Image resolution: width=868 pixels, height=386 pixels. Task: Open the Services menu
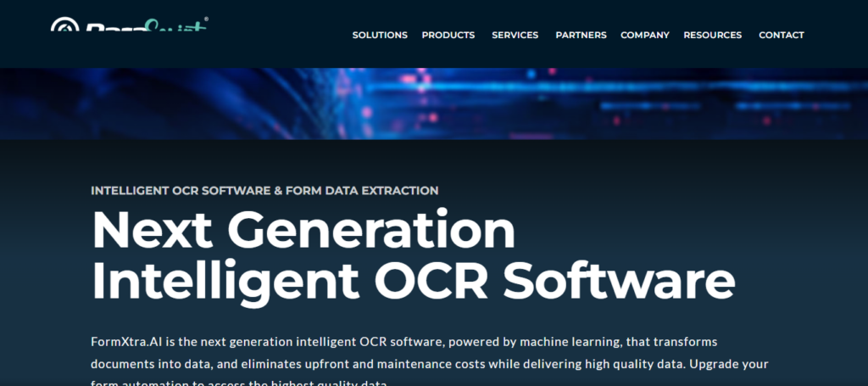[515, 35]
